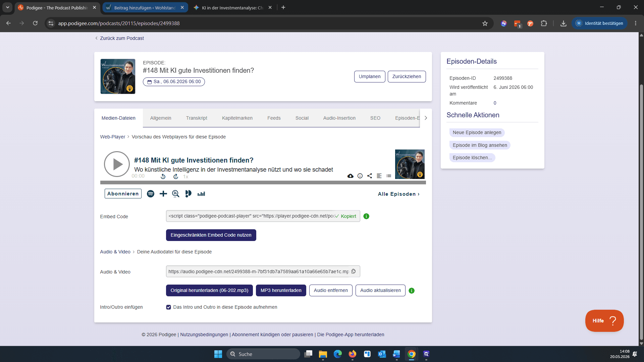Open the episode info icon in player
The image size is (644, 362).
pos(360,176)
